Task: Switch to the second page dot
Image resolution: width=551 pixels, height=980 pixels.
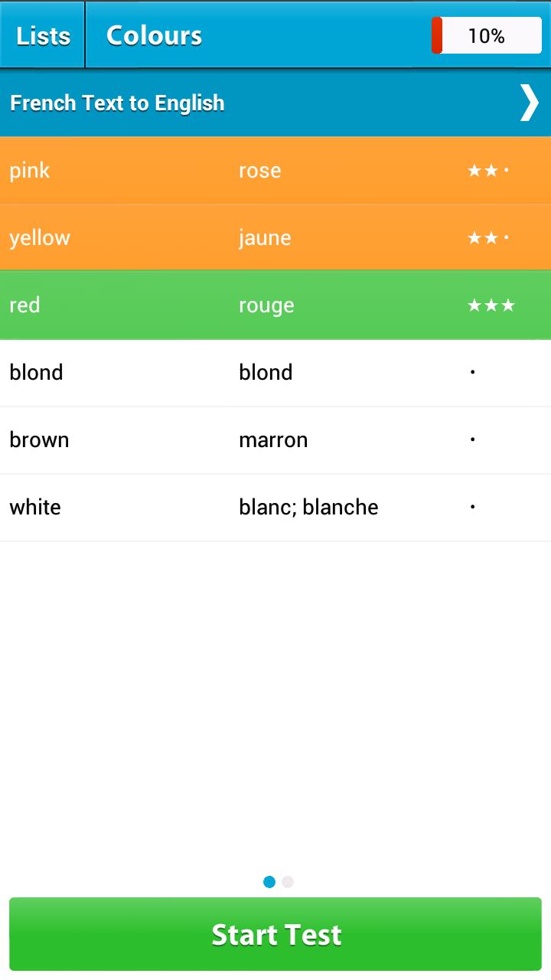Action: (x=288, y=882)
